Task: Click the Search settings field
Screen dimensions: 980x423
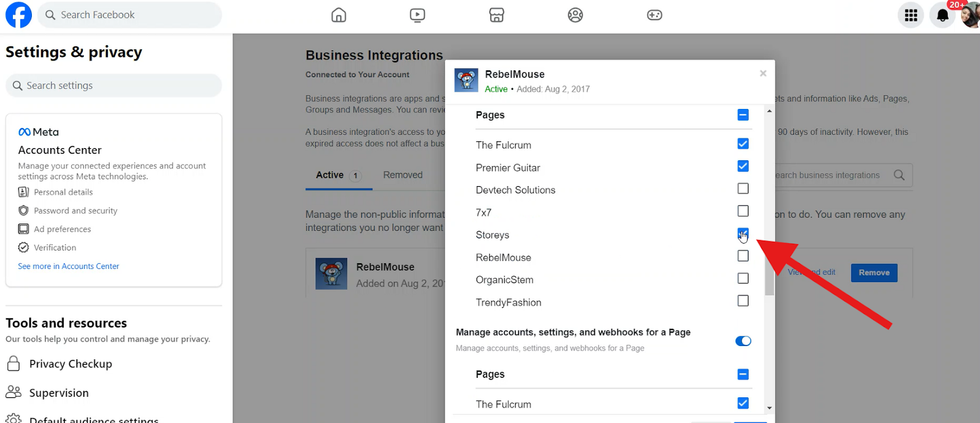Action: [114, 86]
